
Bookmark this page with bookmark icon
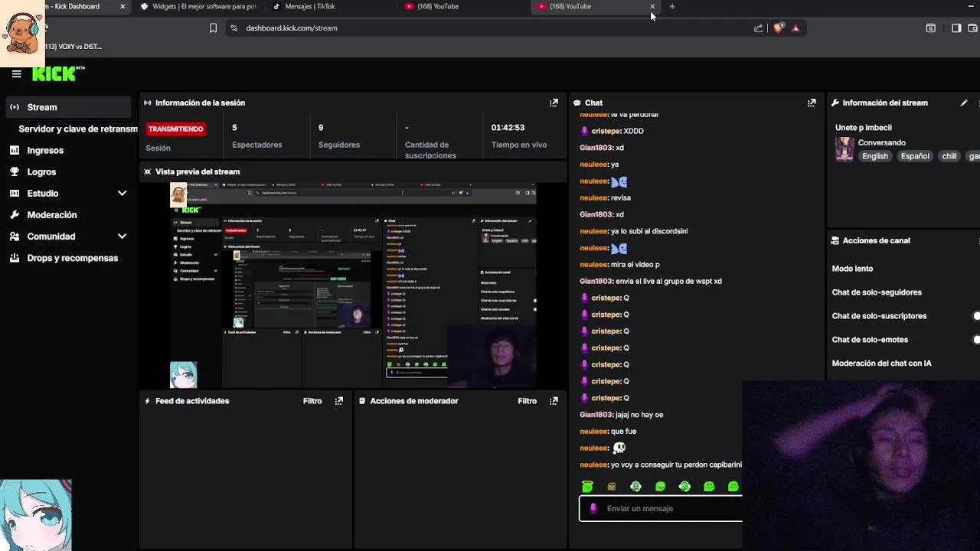click(x=213, y=28)
